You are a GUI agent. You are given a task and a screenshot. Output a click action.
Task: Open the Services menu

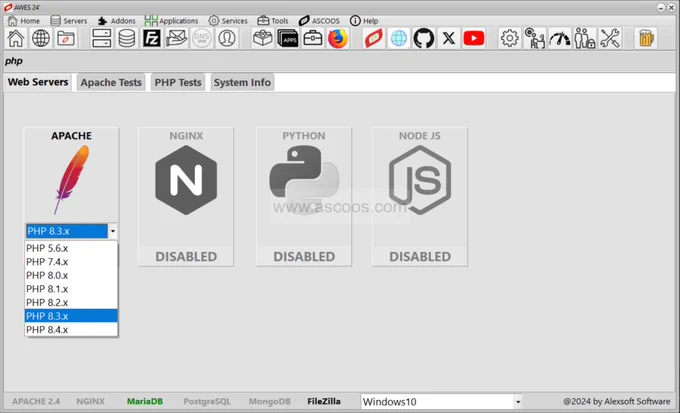228,20
